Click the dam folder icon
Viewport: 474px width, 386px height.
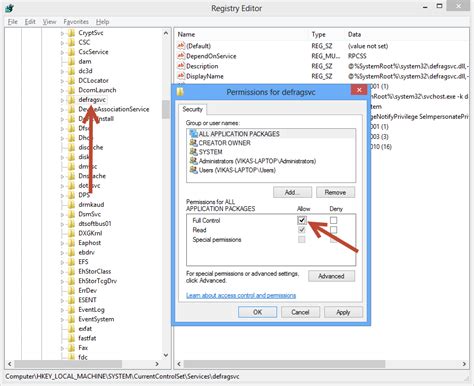click(71, 62)
